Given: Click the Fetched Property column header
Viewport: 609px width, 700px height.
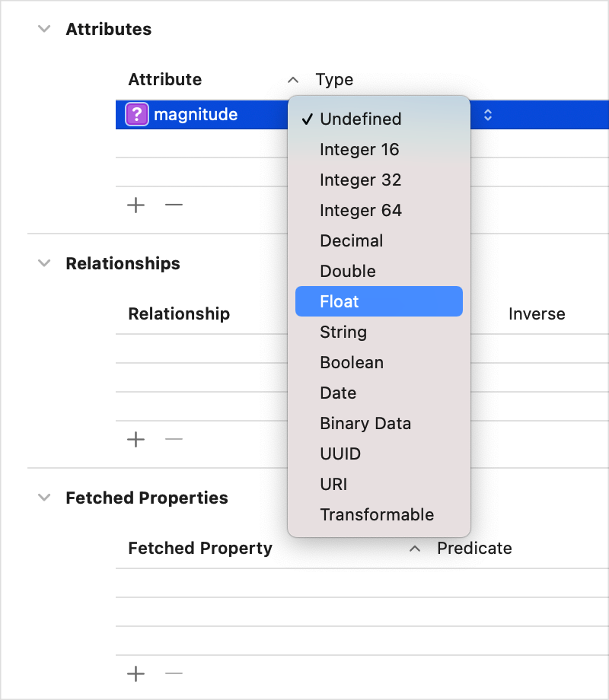Looking at the screenshot, I should click(x=200, y=548).
